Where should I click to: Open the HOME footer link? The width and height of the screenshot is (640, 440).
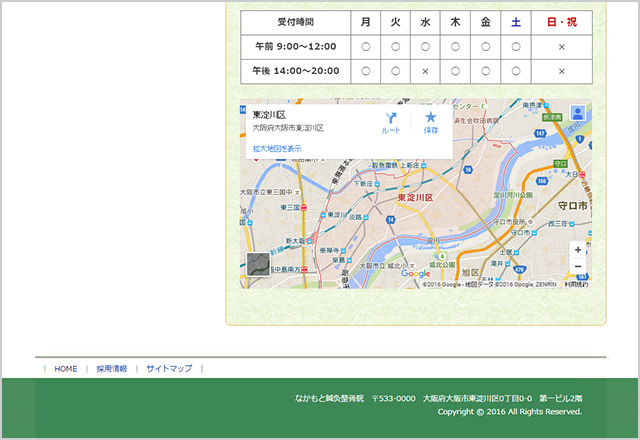[66, 369]
